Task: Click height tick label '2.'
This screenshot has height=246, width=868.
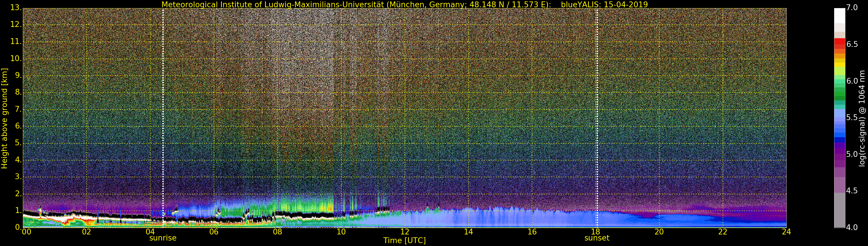Action: pos(18,193)
